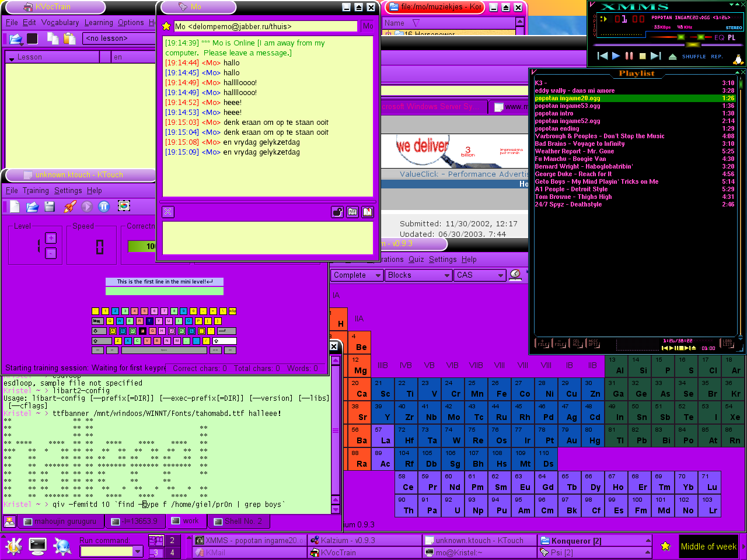
Task: Click statistics pie chart icon in KTouch
Action: [124, 206]
